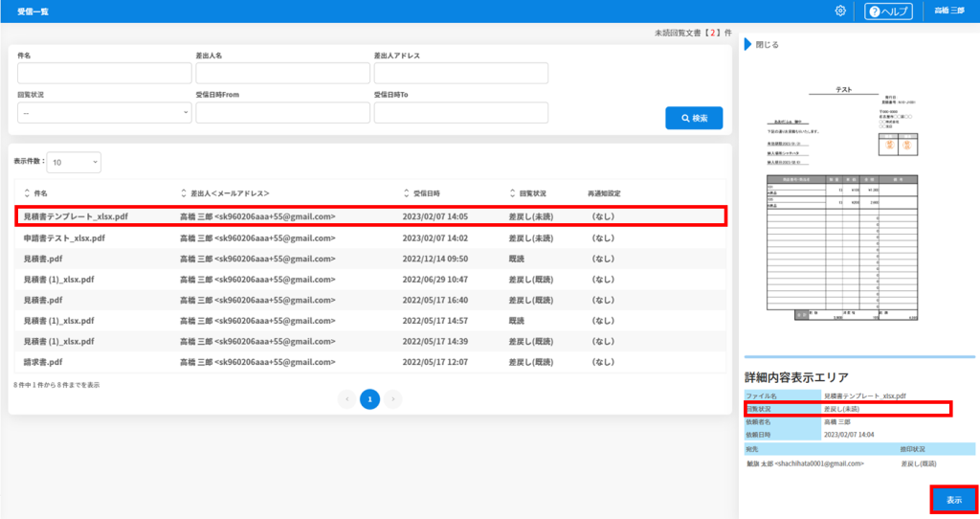Select the 見積書.pdf row received 2022/05/17 16:40
The image size is (980, 519).
coord(370,300)
